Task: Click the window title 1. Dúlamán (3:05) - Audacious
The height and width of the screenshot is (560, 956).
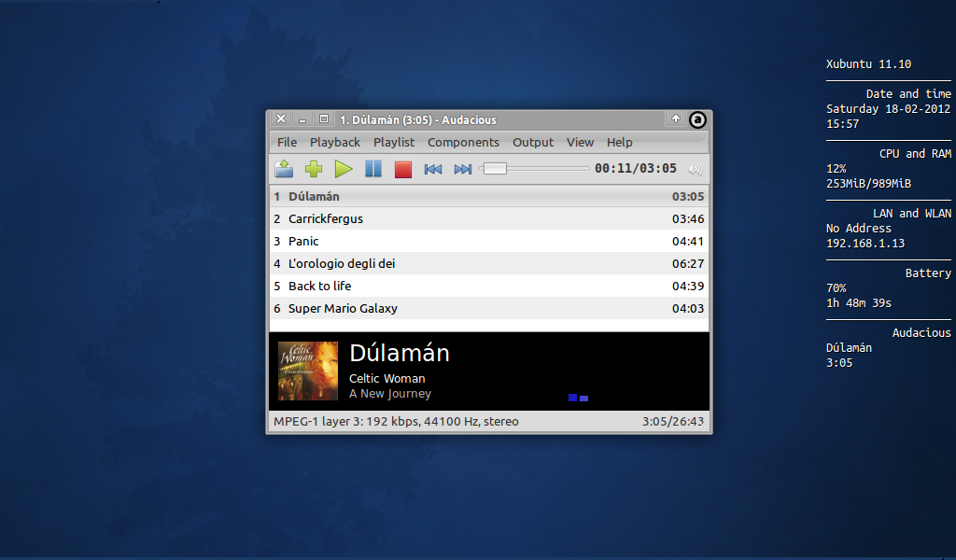Action: pos(418,120)
